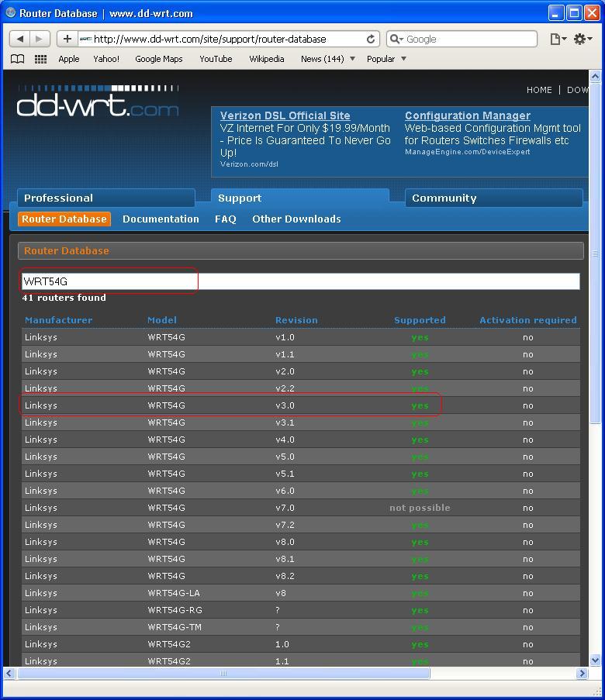Select the WRT54G-TM row
This screenshot has width=605, height=700.
301,627
